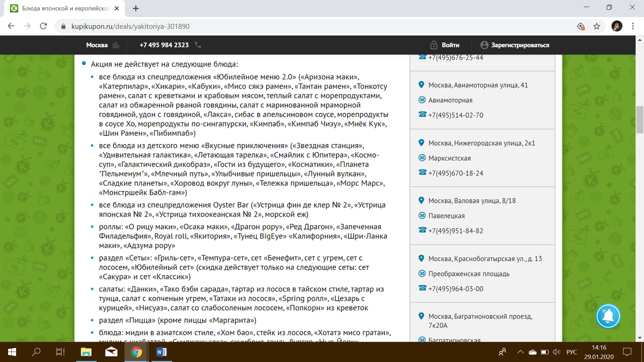Open the Windows Action Center
Viewport: 644px width, 362px height.
627,352
